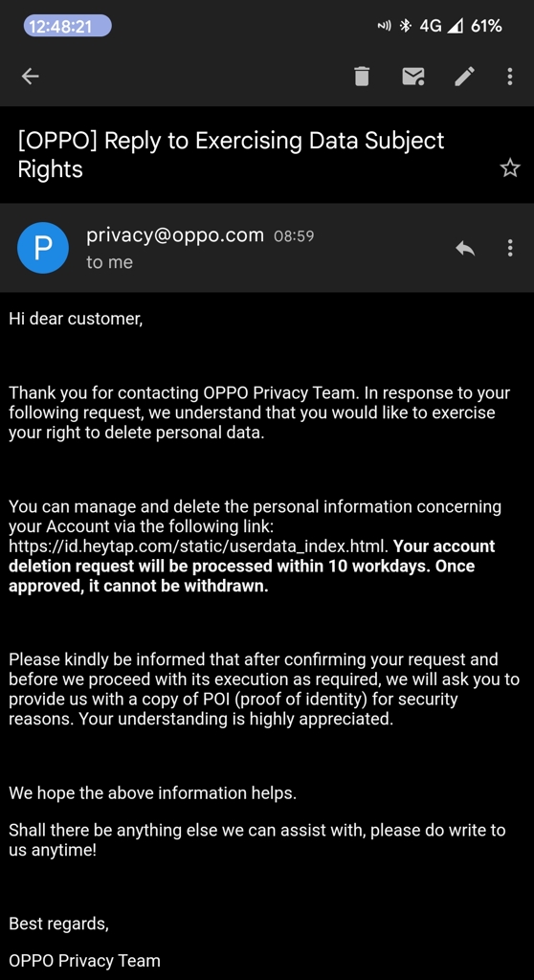Open the id.heytap.com userdata link
Viewport: 534px width, 980px height.
(x=199, y=546)
